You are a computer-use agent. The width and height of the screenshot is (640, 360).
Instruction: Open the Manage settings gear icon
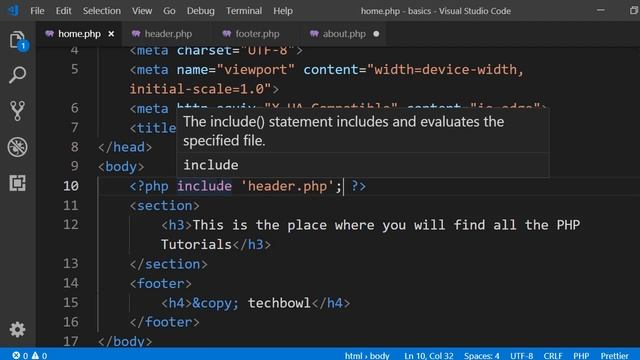point(18,329)
